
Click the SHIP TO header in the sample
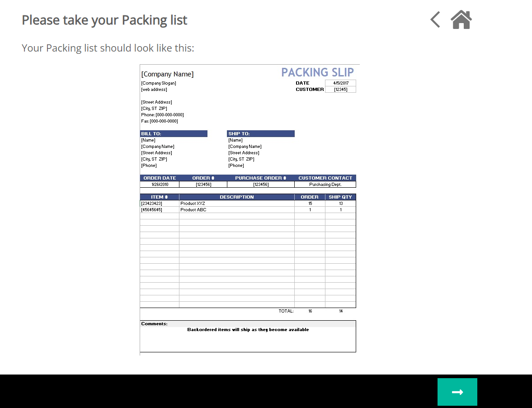click(260, 134)
